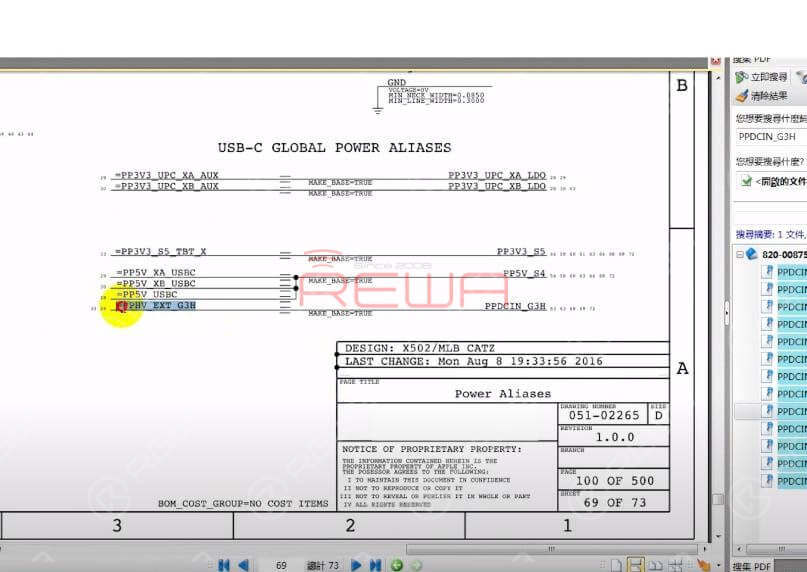Click the green previous view button
807x572 pixels.
pos(397,565)
